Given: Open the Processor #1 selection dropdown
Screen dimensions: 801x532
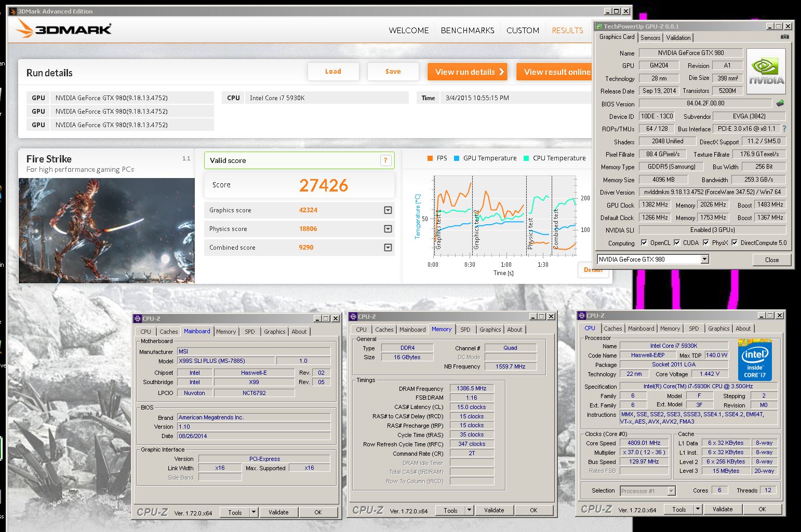Looking at the screenshot, I should (x=671, y=490).
